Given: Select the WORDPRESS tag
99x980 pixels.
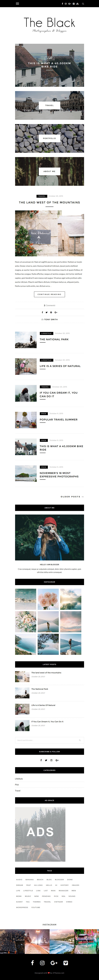Looking at the screenshot, I should (22, 907).
